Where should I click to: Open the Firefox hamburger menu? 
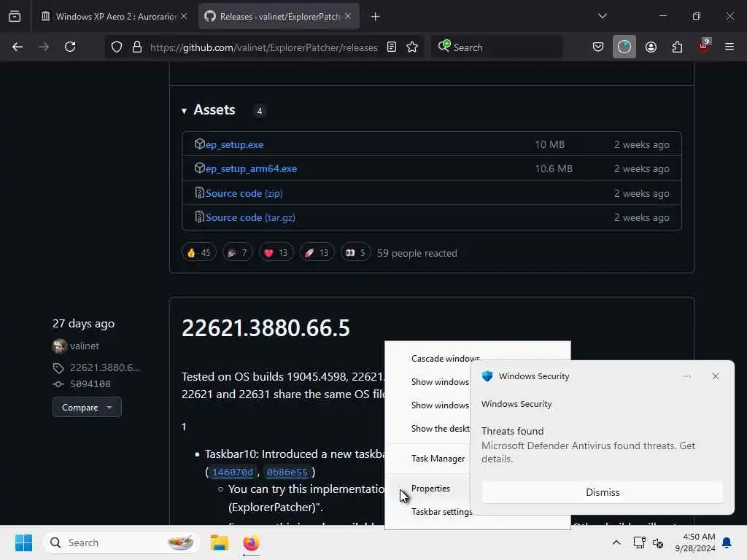click(729, 47)
